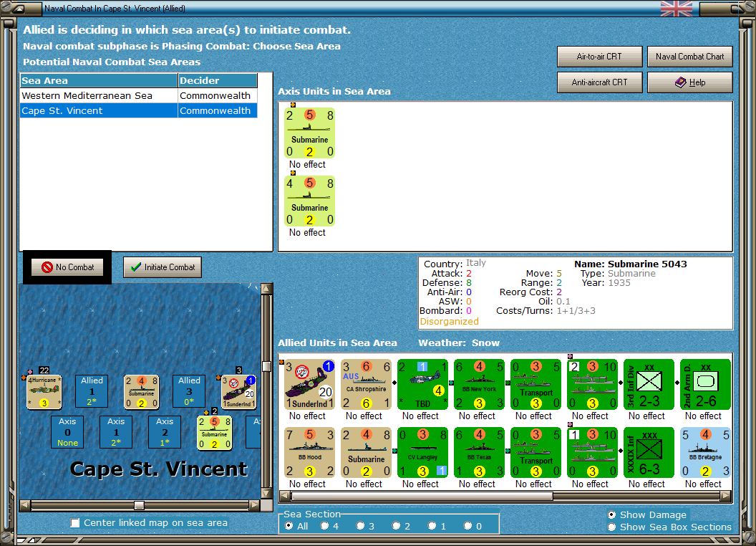The image size is (756, 546).
Task: Select the upper convoy counter marked 2
Action: pos(592,384)
